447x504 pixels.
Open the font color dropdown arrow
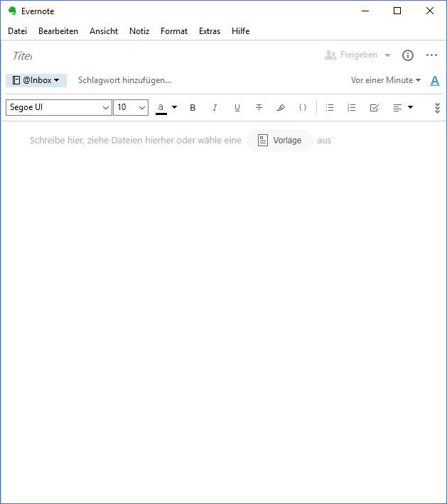pyautogui.click(x=174, y=107)
